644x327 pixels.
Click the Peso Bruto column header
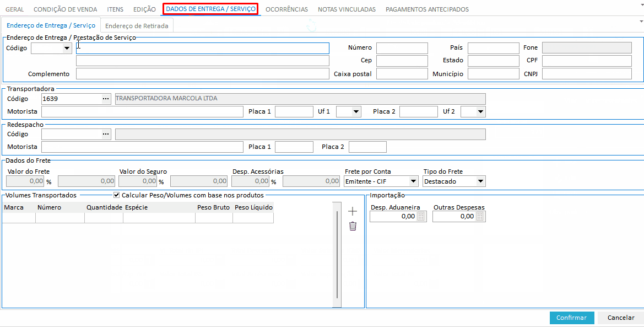[214, 208]
